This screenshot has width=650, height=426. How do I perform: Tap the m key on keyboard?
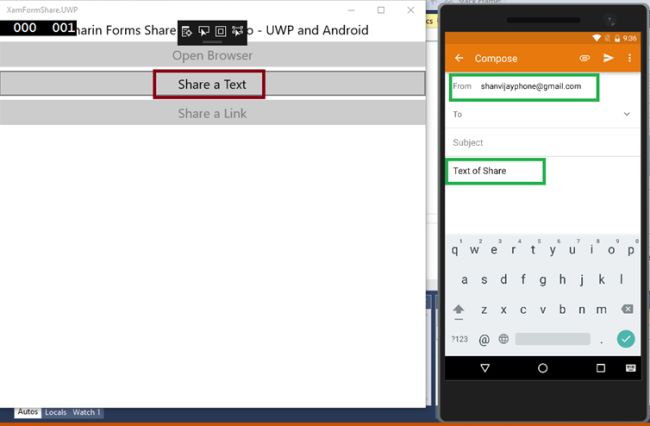click(x=601, y=309)
